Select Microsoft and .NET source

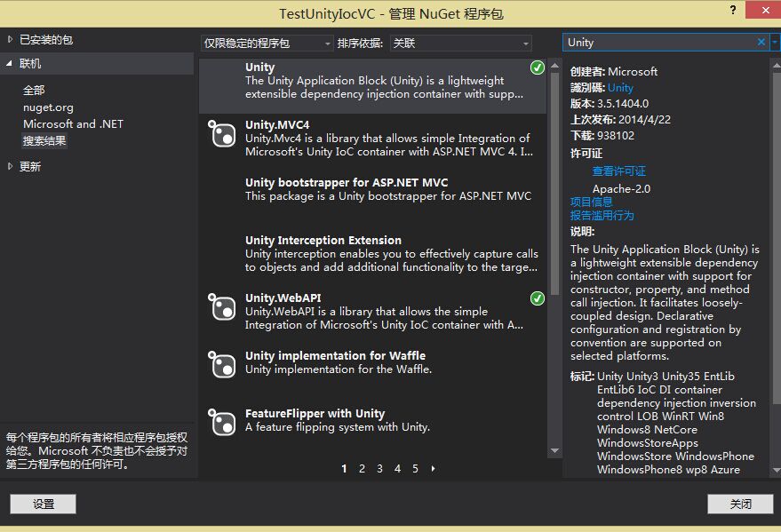pyautogui.click(x=73, y=124)
